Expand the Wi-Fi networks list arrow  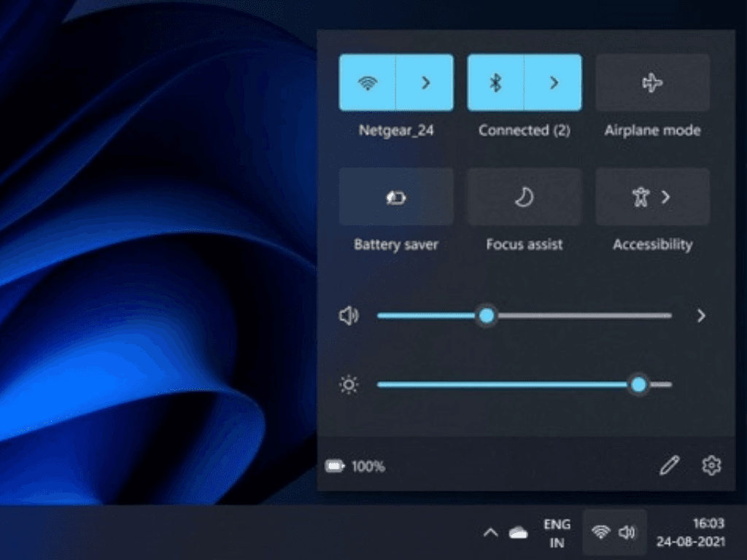click(x=425, y=82)
